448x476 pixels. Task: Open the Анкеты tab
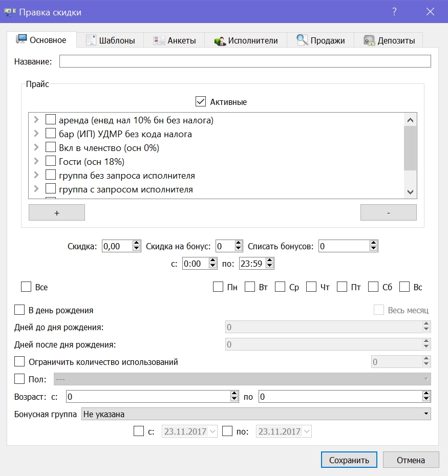click(175, 40)
